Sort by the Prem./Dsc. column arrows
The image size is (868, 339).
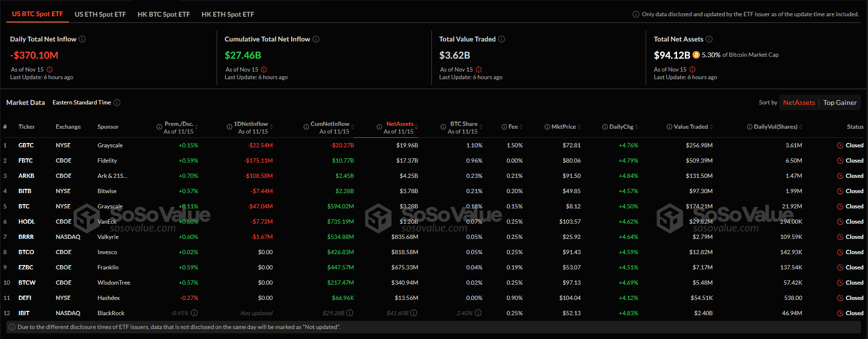pos(197,127)
